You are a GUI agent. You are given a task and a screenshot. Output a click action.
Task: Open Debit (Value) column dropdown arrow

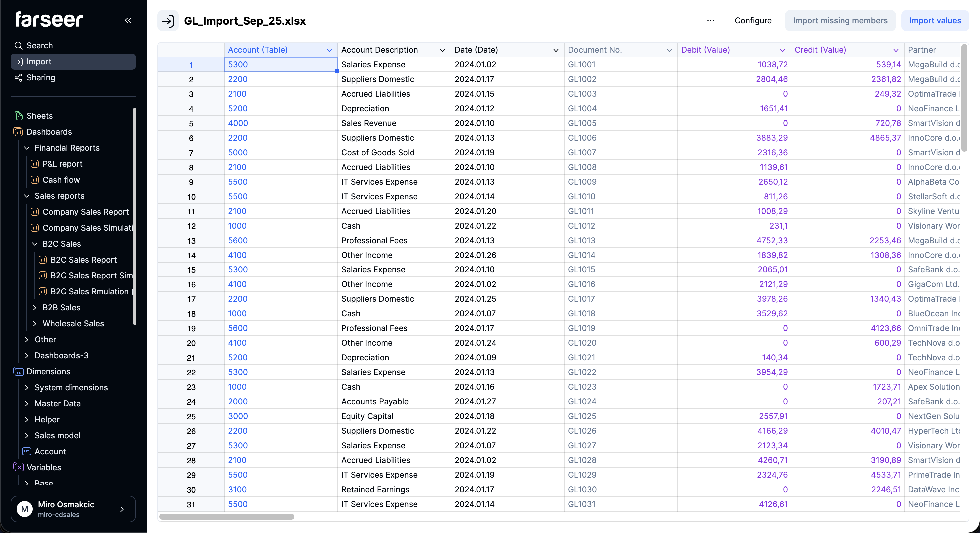[x=782, y=50]
